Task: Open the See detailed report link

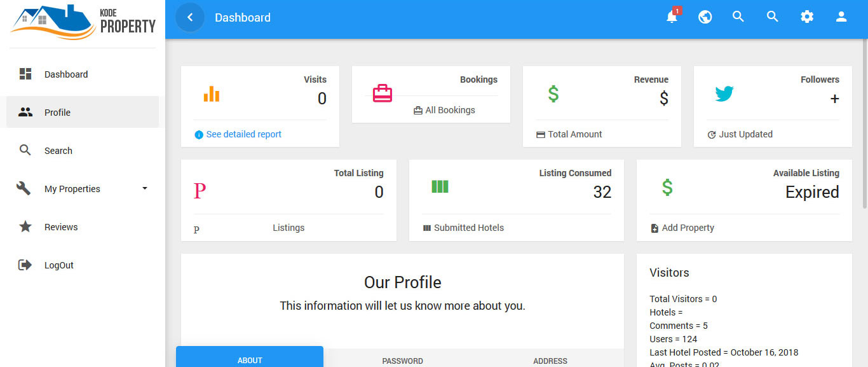Action: 243,134
